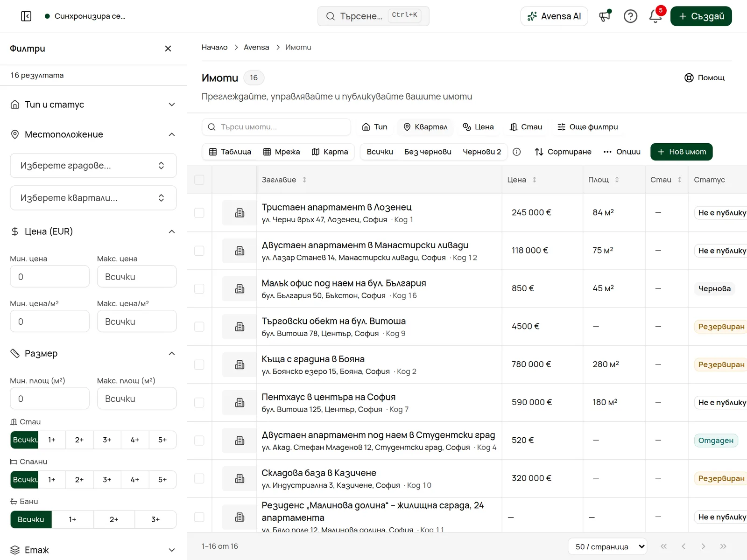Collapse Цена (EUR) filter section
This screenshot has width=747, height=560.
[x=93, y=231]
